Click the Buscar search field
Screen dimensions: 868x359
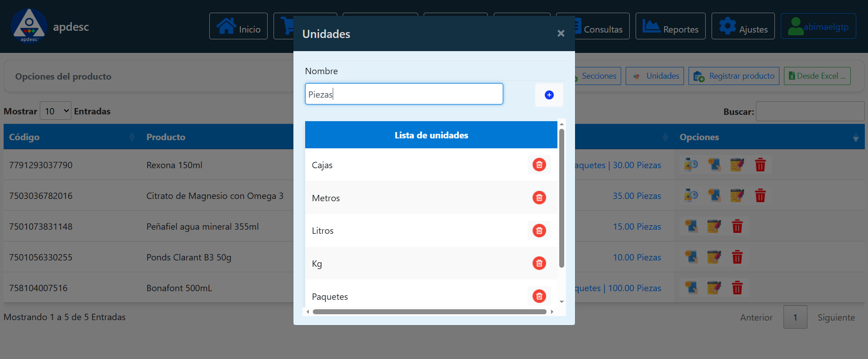tap(810, 111)
